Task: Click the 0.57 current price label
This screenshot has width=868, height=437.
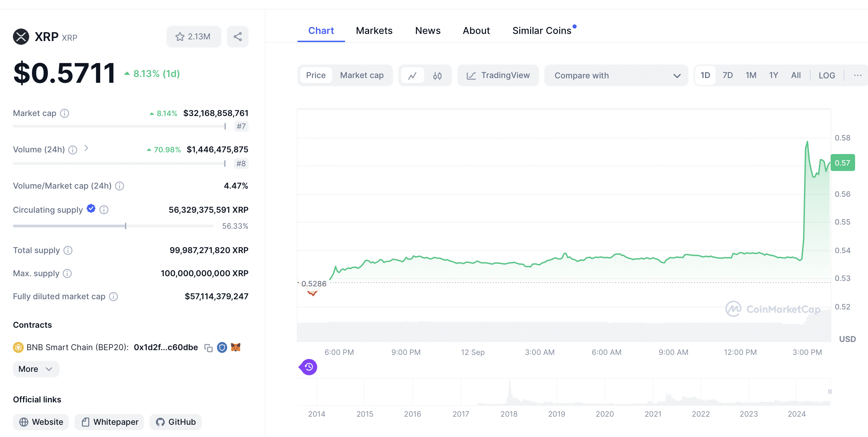Action: pos(843,163)
